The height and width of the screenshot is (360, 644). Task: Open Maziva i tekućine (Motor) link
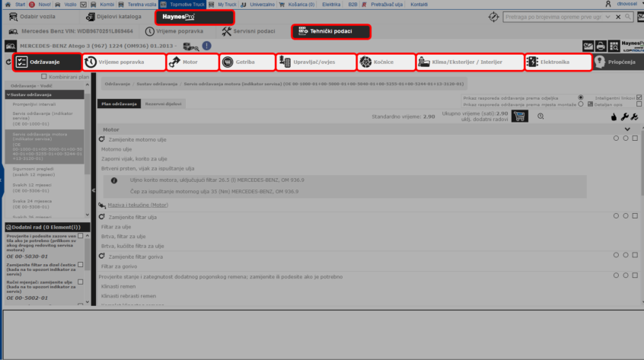(138, 205)
